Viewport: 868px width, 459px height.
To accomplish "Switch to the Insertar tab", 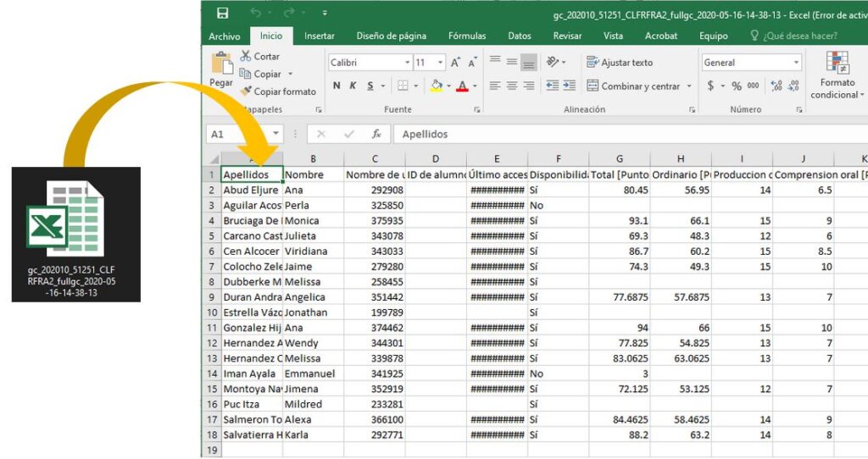I will pyautogui.click(x=319, y=36).
